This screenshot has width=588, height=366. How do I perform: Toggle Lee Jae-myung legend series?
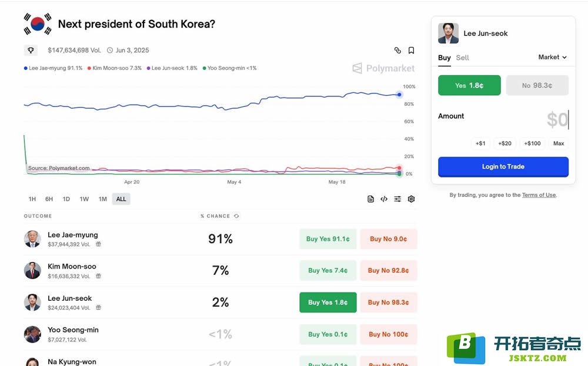tap(53, 68)
